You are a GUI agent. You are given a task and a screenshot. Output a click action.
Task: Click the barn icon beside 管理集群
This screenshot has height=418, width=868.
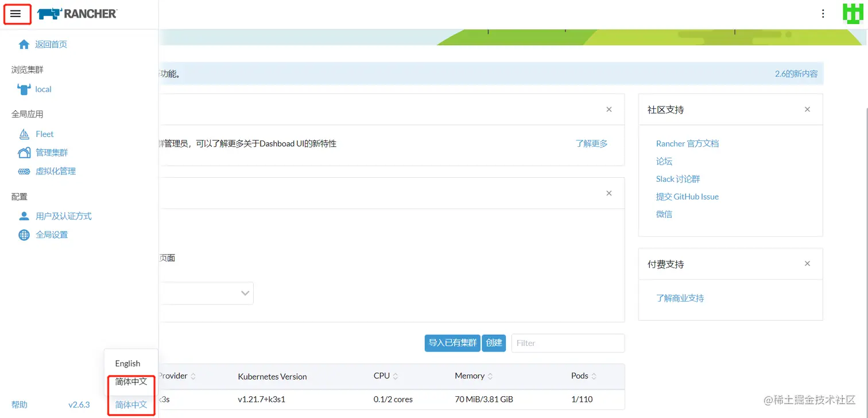[24, 153]
